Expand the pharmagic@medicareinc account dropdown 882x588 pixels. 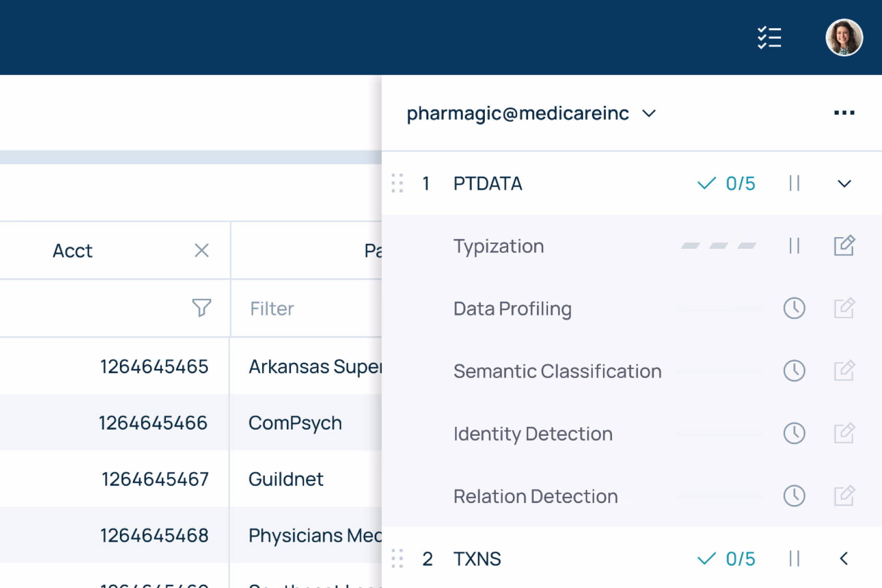[648, 113]
